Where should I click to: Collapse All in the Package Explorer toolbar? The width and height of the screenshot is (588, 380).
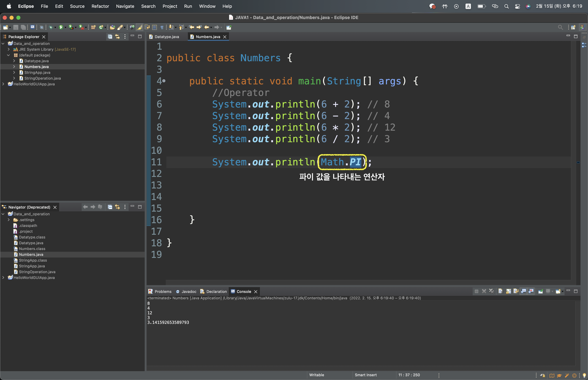[110, 37]
